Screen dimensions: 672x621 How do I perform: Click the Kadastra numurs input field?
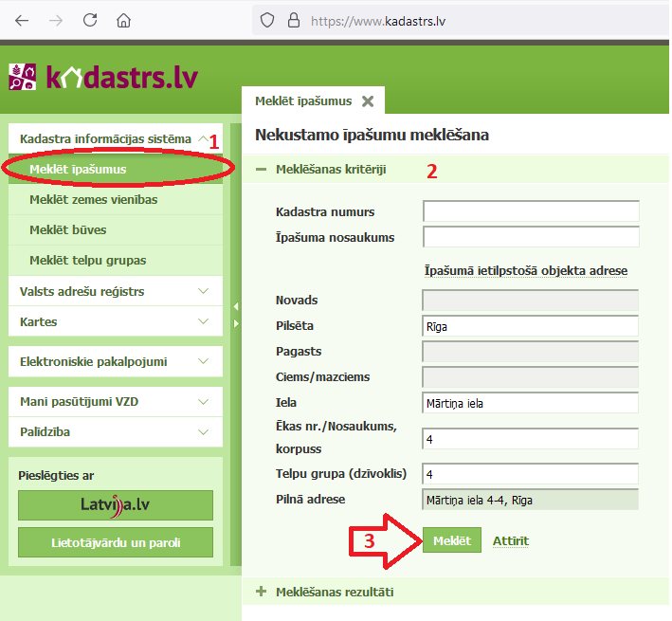coord(531,210)
